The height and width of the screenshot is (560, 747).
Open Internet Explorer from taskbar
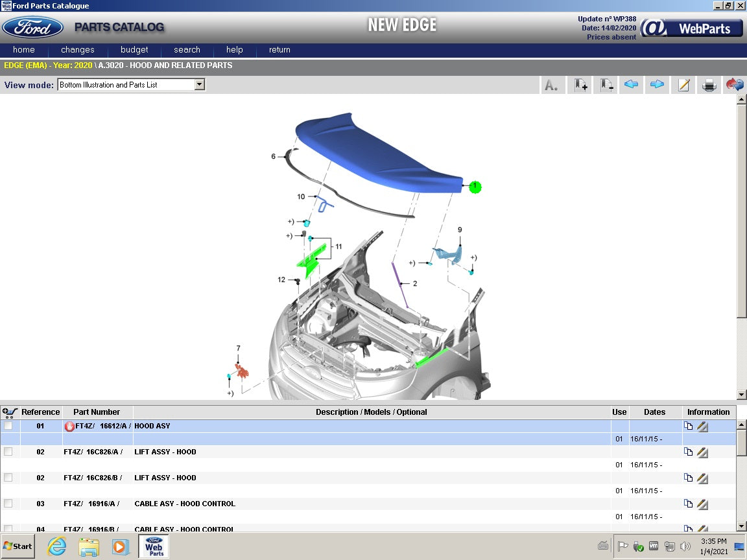(x=56, y=546)
